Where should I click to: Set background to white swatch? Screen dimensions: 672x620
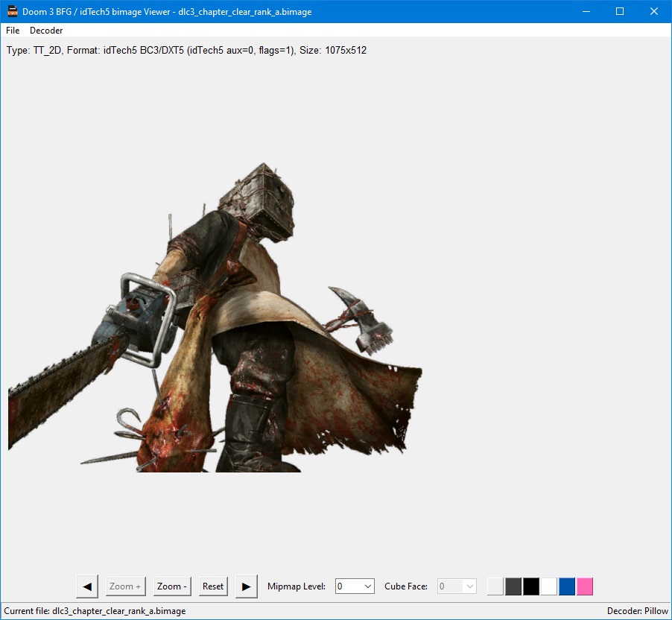click(x=549, y=586)
